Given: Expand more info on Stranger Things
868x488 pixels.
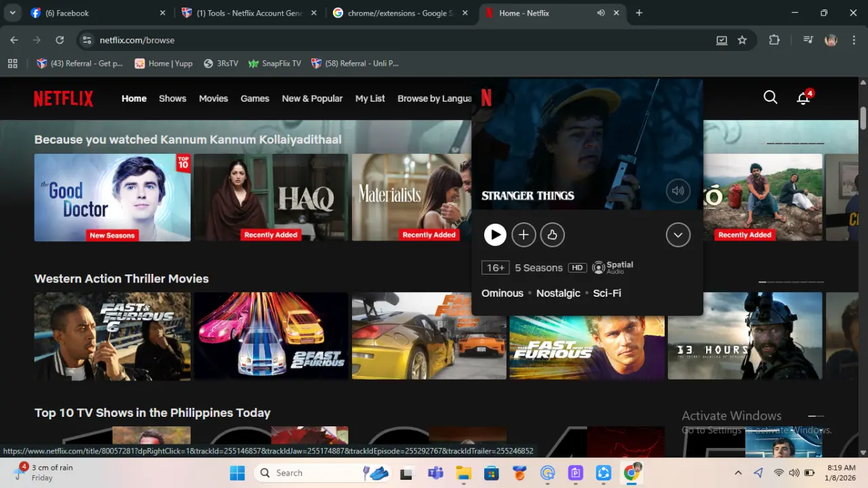Looking at the screenshot, I should (x=678, y=235).
